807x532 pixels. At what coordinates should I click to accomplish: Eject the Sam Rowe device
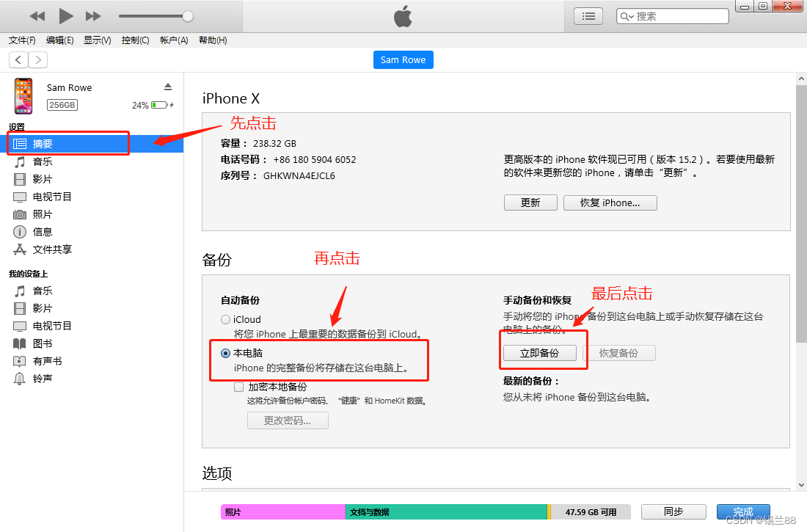click(x=168, y=87)
